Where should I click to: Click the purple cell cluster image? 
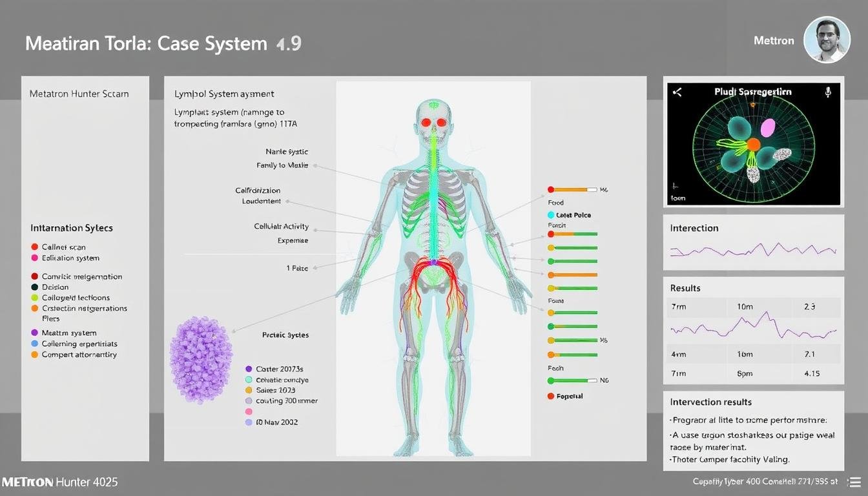click(201, 359)
